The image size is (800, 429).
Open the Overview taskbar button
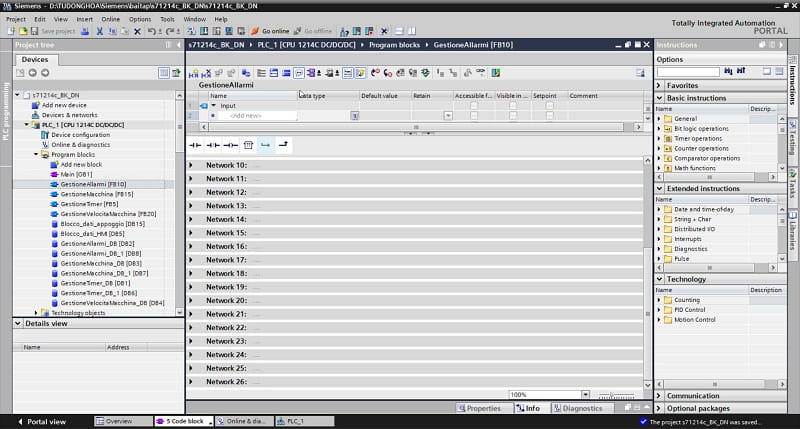[123, 422]
